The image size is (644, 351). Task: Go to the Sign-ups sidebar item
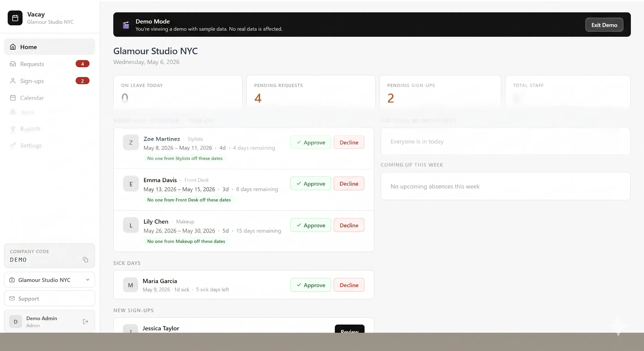(49, 81)
